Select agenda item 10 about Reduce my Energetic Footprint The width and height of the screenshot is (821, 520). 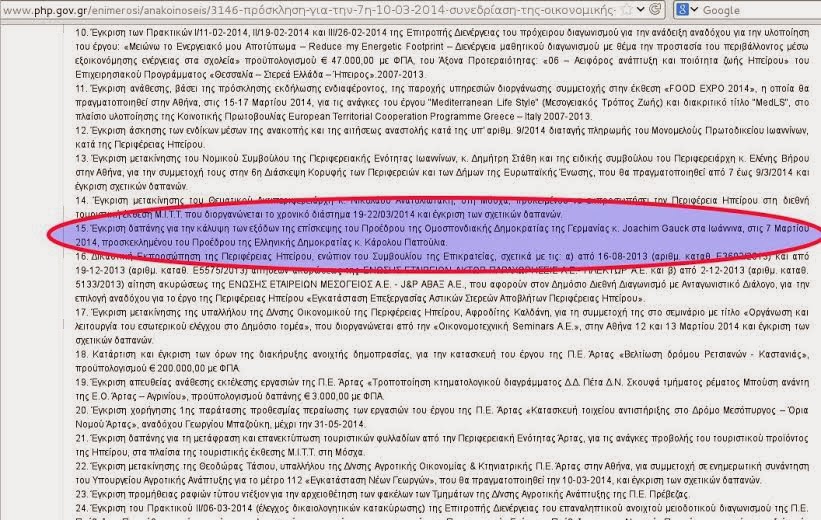click(442, 53)
